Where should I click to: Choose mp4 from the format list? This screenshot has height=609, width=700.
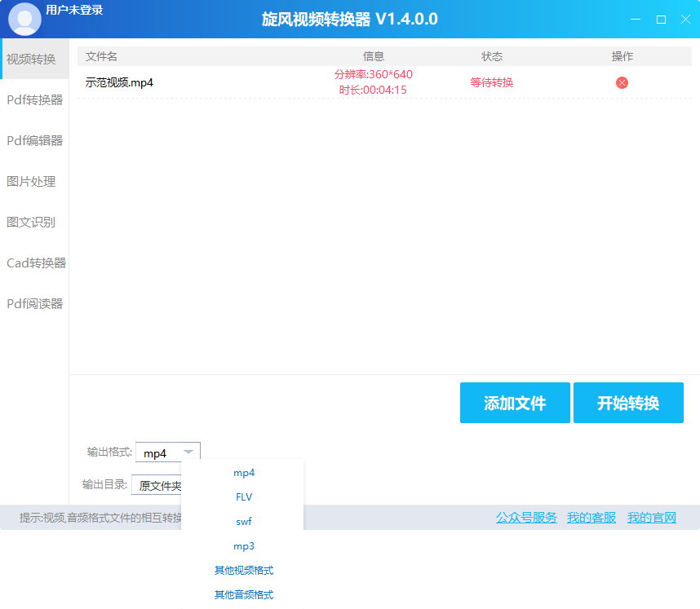(244, 473)
